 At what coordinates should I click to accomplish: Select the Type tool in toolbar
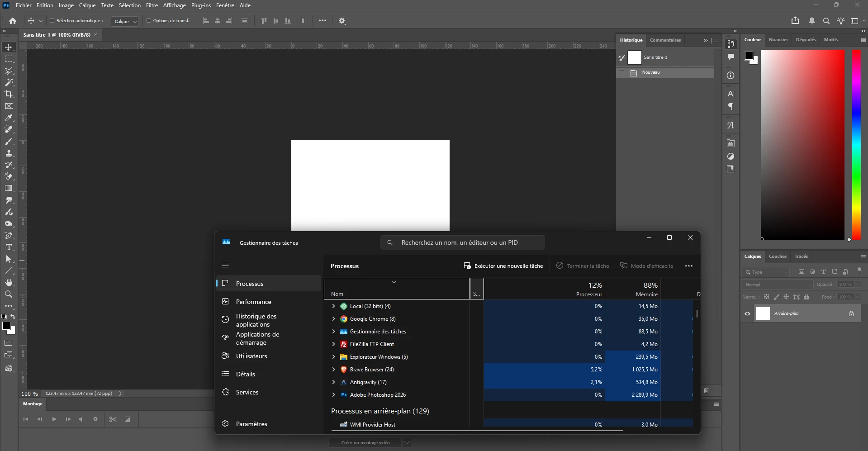click(x=9, y=247)
